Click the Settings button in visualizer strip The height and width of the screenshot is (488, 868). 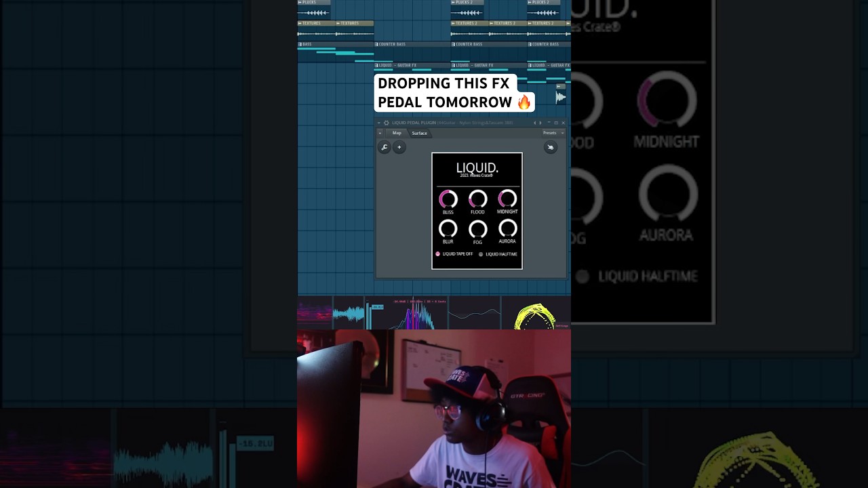(562, 326)
